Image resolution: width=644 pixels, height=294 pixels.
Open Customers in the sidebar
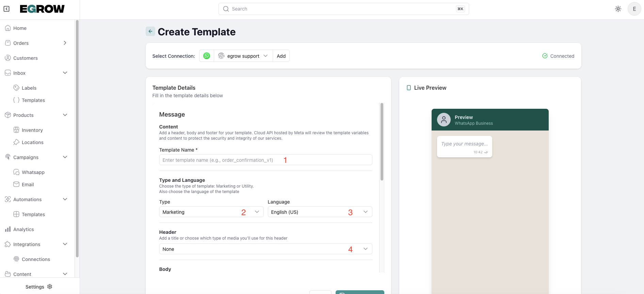pos(25,58)
